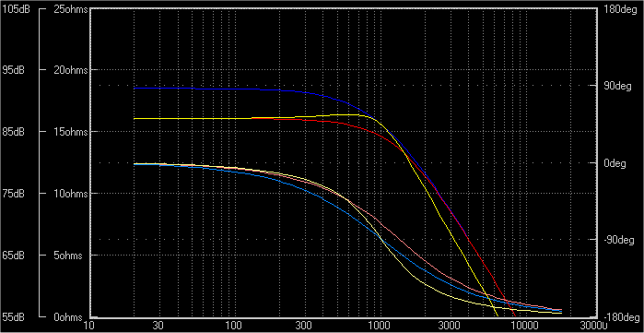The width and height of the screenshot is (644, 333).
Task: Select the 10ohms impedance label
Action: pos(71,194)
